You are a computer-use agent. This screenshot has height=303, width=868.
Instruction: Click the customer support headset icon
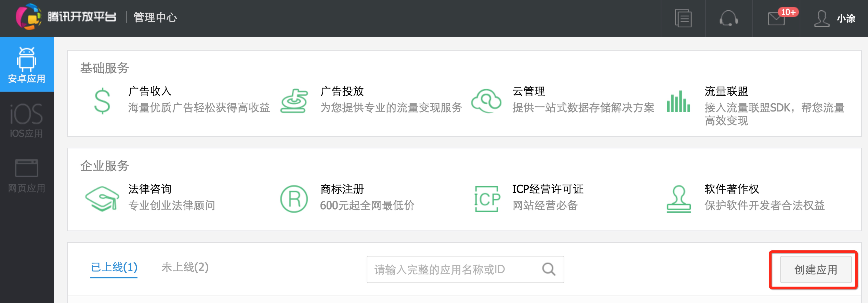click(728, 18)
